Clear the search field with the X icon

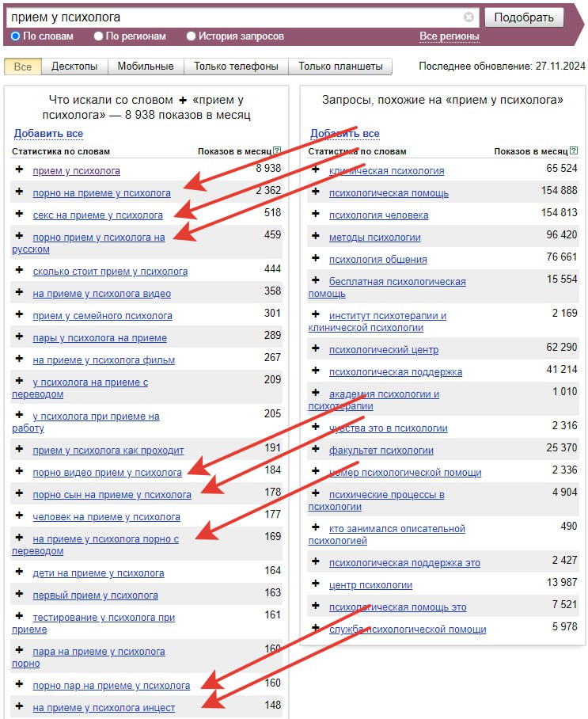click(469, 17)
